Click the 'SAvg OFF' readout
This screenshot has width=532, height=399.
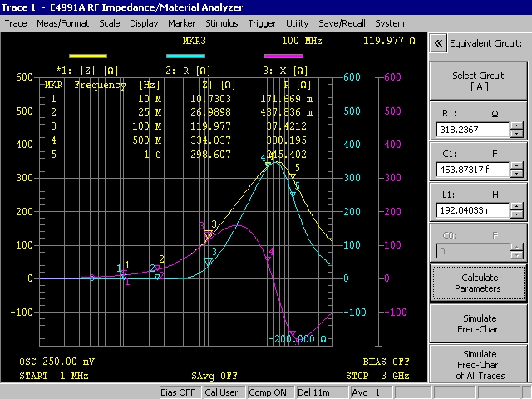(214, 376)
